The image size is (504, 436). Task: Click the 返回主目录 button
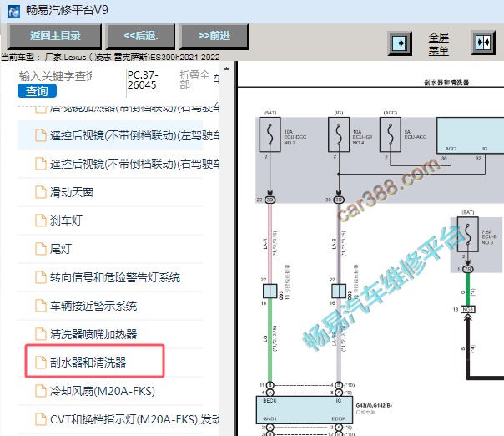55,36
